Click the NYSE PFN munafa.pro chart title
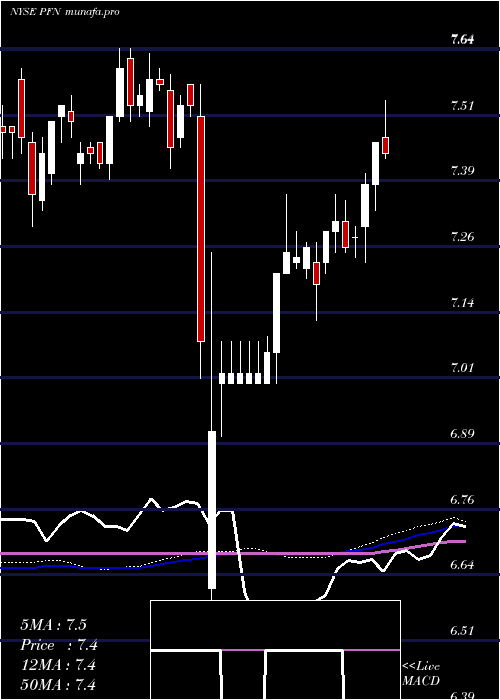 (x=65, y=12)
